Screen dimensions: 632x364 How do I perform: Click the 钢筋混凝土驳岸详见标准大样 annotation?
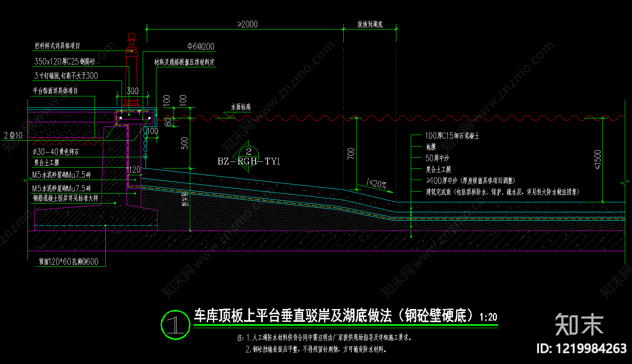(x=65, y=198)
